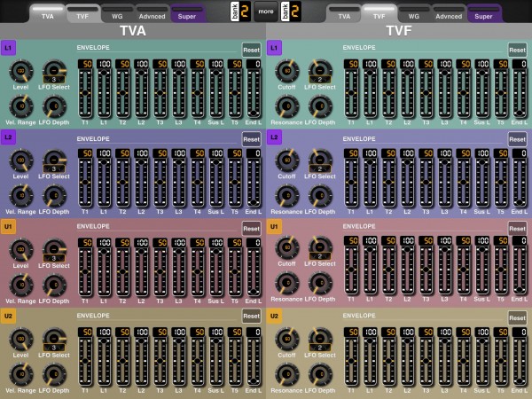532x399 pixels.
Task: Reset the TVF U2 envelope
Action: tap(518, 318)
